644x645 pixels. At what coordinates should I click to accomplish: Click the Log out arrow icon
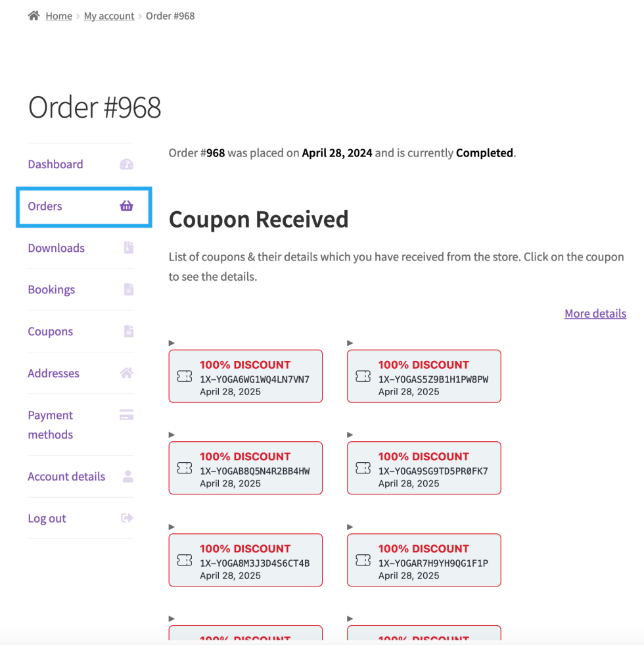pyautogui.click(x=127, y=518)
